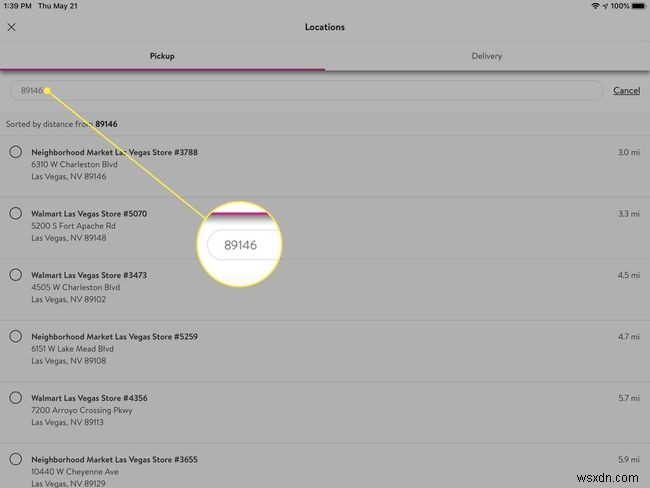650x488 pixels.
Task: Click the 5.7 mi distance label
Action: point(629,398)
